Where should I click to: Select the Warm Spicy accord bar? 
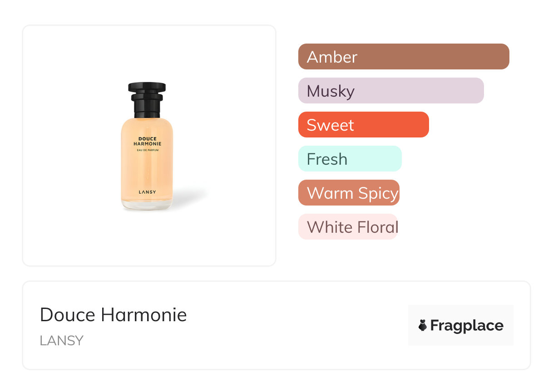349,193
